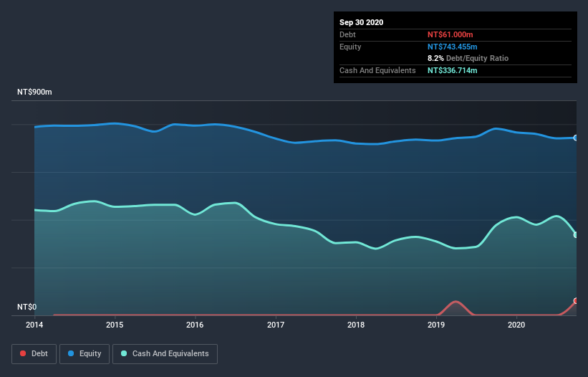The image size is (588, 377).
Task: Click the 2015 x-axis label
Action: (x=115, y=325)
